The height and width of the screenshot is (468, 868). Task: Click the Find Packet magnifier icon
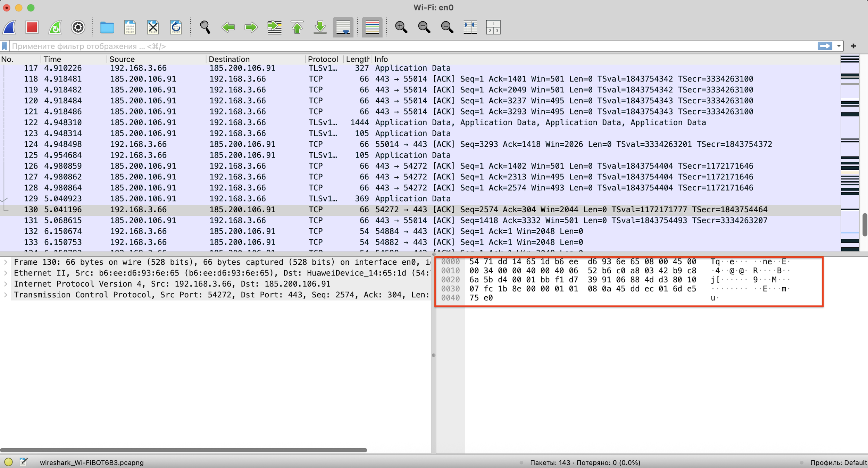click(x=205, y=27)
